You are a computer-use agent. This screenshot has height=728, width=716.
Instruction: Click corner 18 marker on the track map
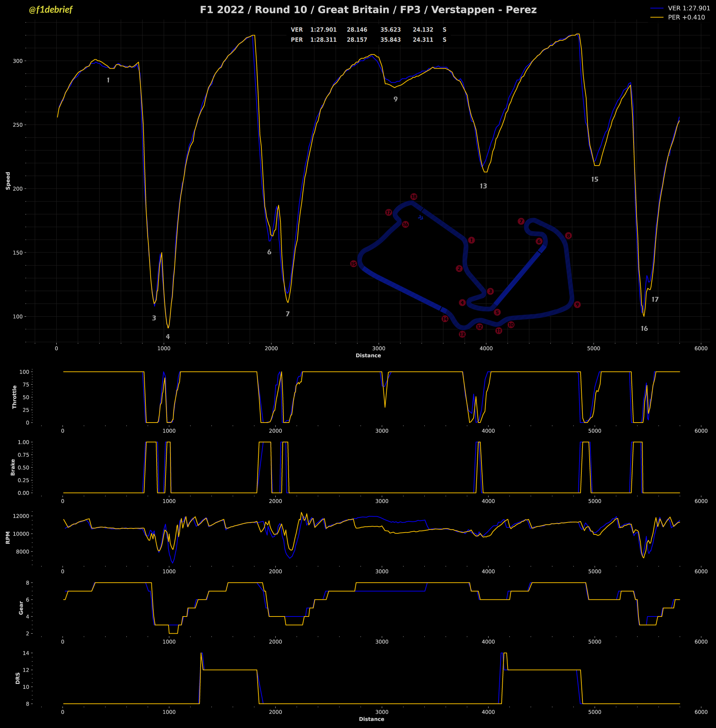coord(414,197)
